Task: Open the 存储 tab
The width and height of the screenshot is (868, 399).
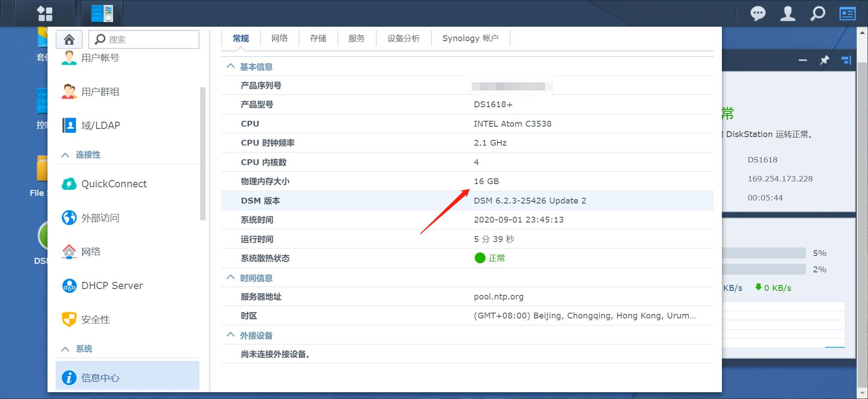Action: [318, 38]
